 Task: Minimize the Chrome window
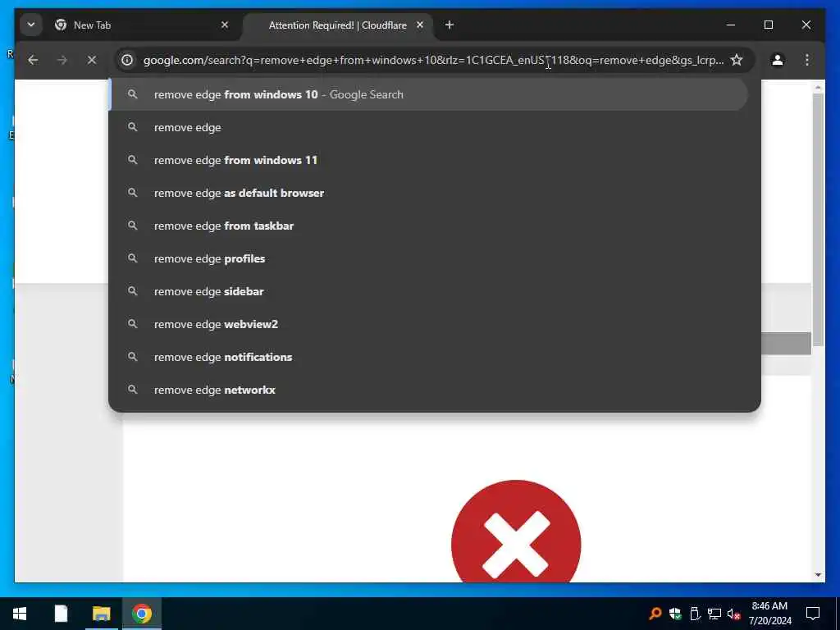pos(731,25)
